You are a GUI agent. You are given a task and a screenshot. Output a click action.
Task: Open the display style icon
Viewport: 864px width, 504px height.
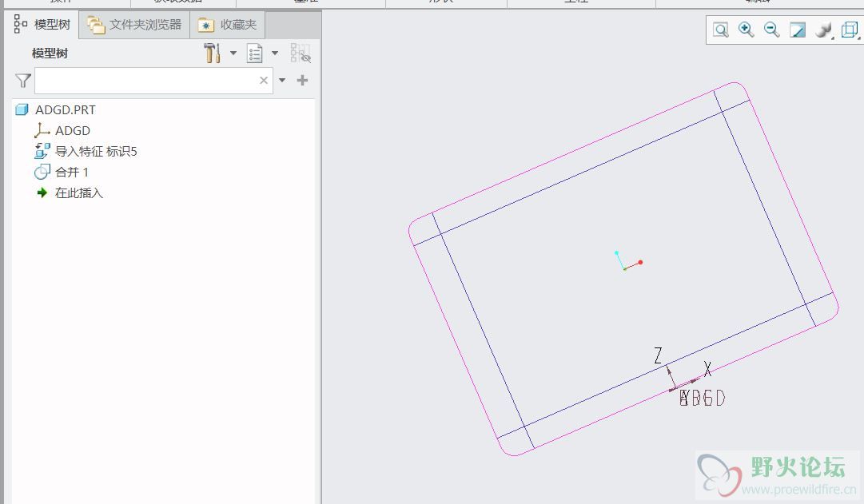(823, 30)
